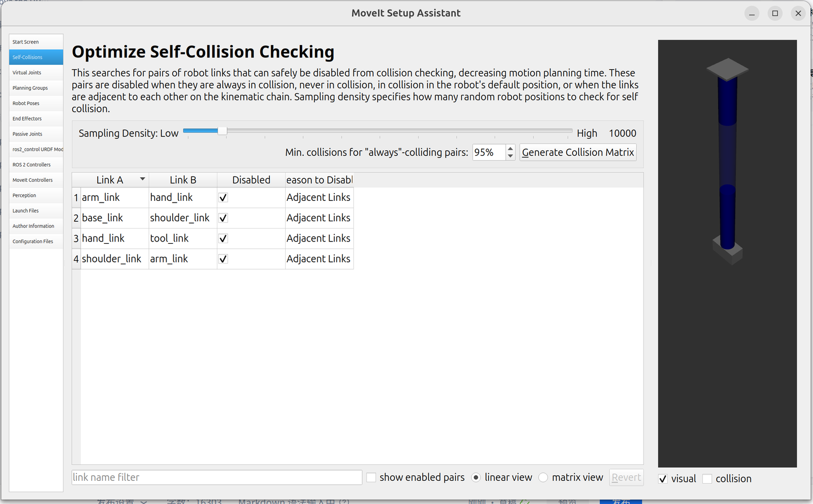This screenshot has width=813, height=504.
Task: Maximize the MoveIt Setup Assistant window
Action: [775, 14]
